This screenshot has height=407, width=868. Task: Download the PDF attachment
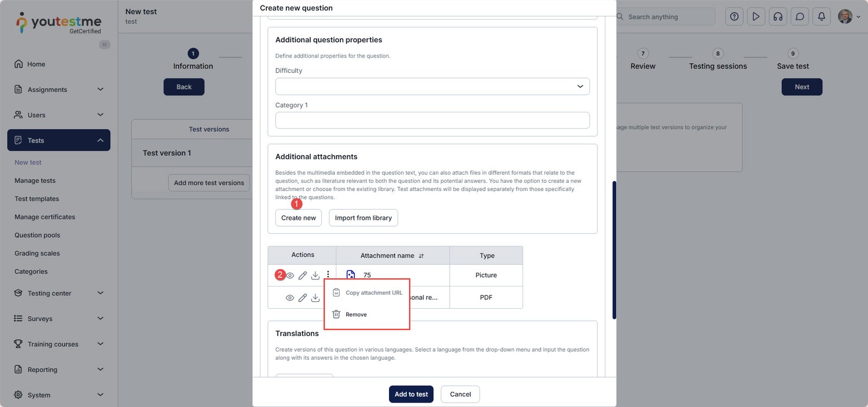[x=315, y=298]
